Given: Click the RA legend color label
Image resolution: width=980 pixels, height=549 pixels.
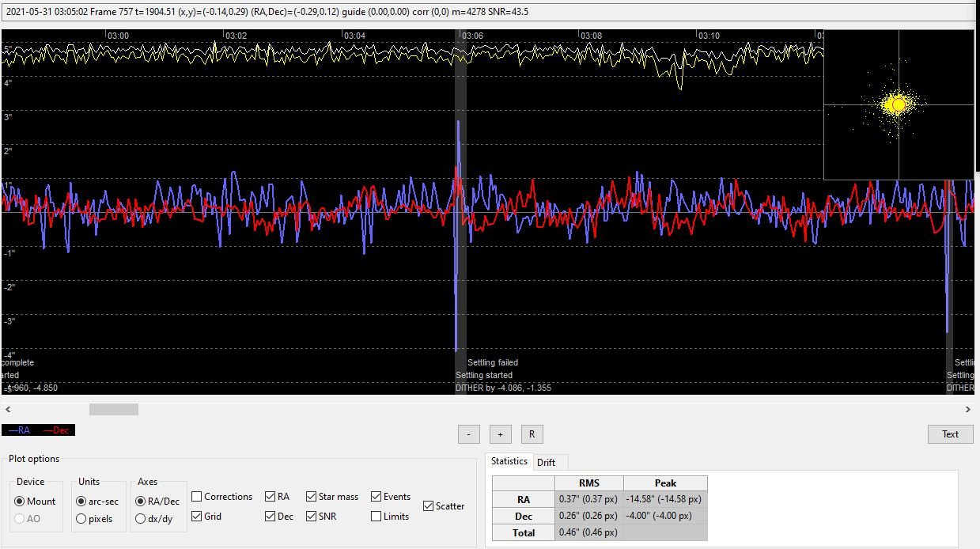Looking at the screenshot, I should click(20, 430).
